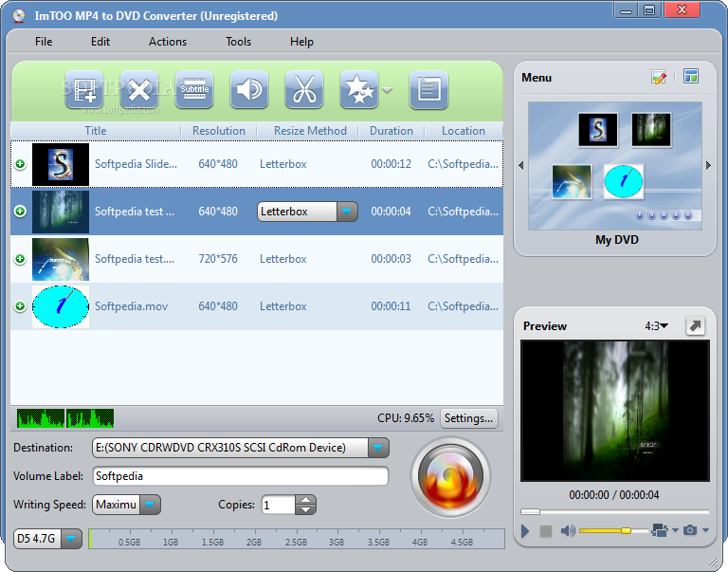Open the 4:3 aspect ratio dropdown

(x=656, y=326)
